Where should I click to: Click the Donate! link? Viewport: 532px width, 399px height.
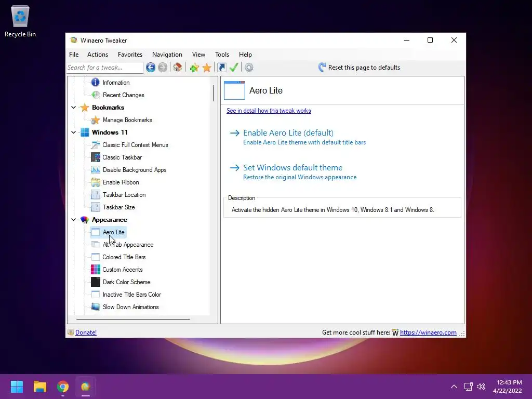86,332
